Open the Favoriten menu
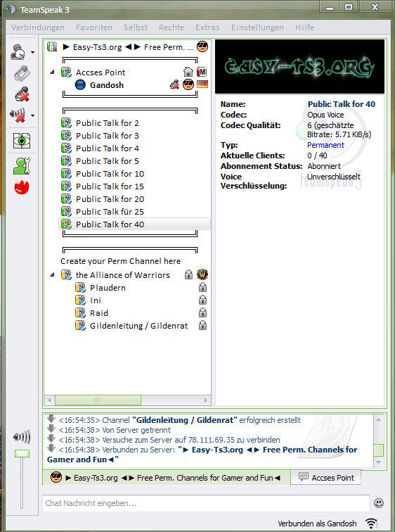Image resolution: width=395 pixels, height=532 pixels. [94, 27]
